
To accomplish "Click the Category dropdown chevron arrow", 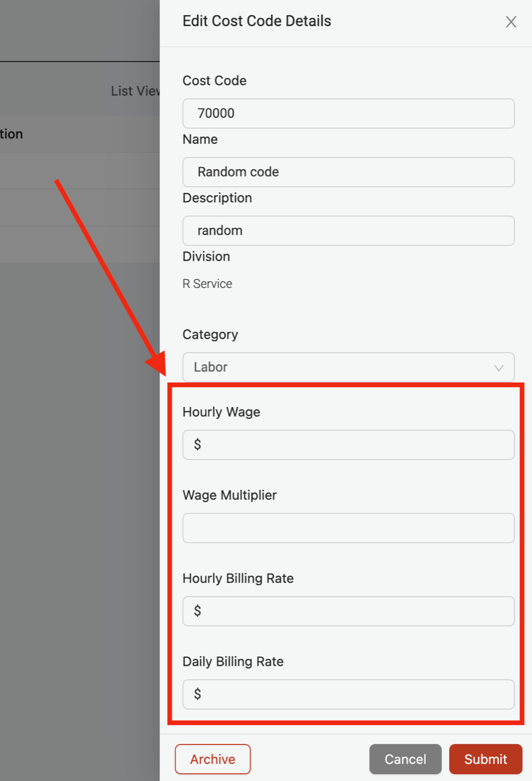I will point(498,368).
